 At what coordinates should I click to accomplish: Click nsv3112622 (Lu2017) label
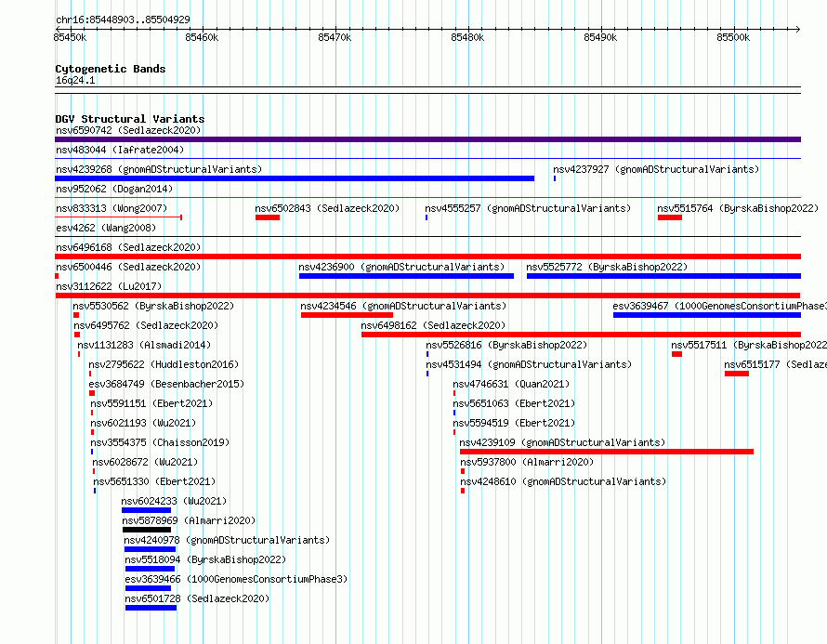click(109, 286)
